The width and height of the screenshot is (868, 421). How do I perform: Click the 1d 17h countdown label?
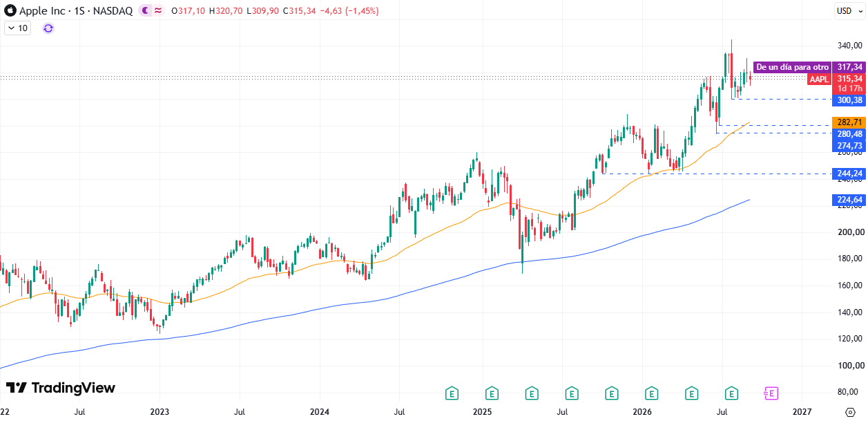click(x=849, y=88)
